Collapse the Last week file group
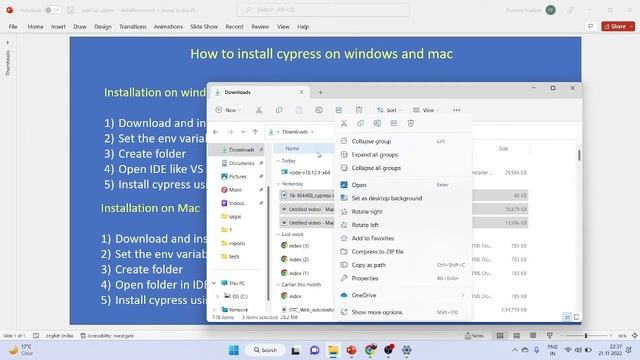Image resolution: width=640 pixels, height=360 pixels. 278,234
